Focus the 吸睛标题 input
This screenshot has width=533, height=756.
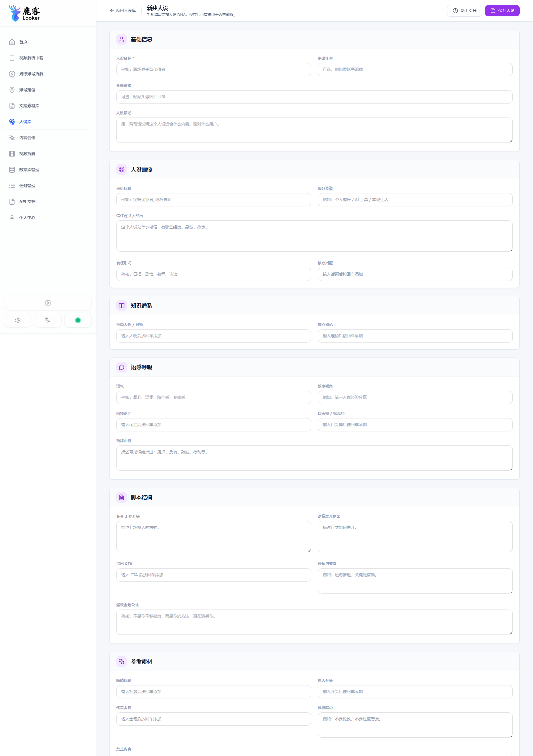[214, 692]
